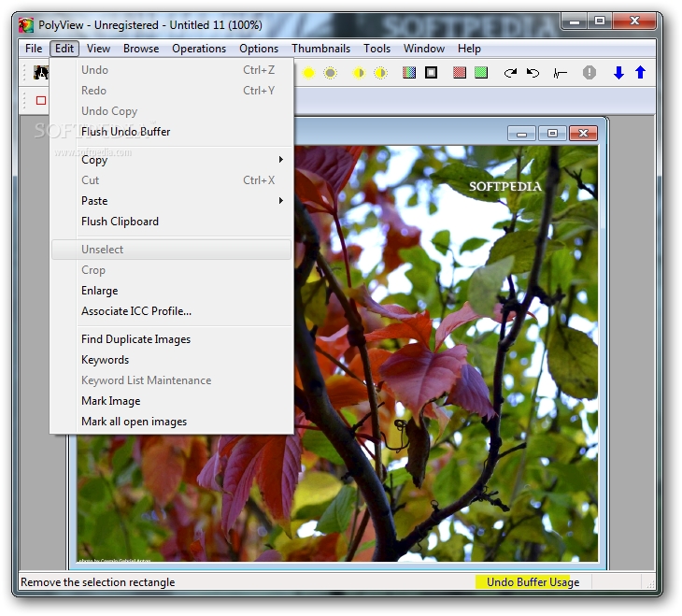
Task: Choose Enlarge from the Edit menu
Action: [x=172, y=291]
